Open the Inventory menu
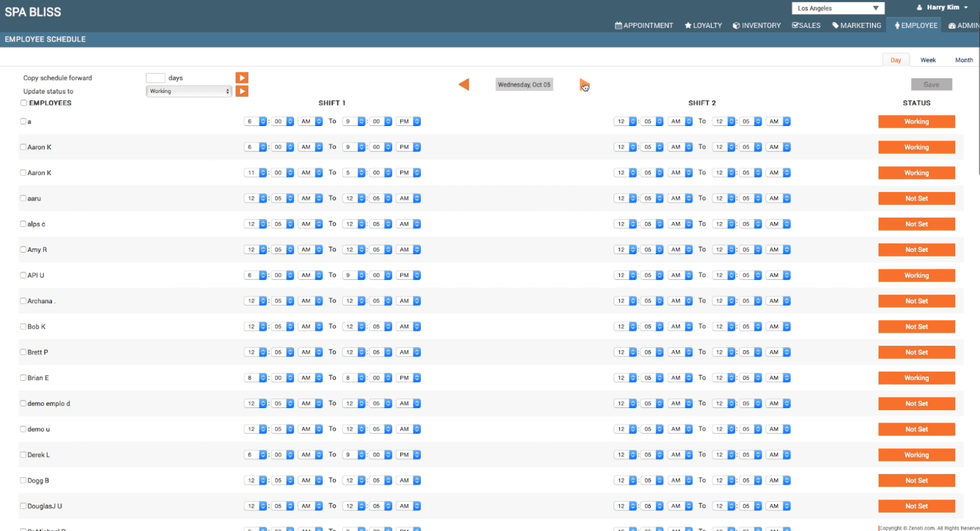 pyautogui.click(x=756, y=26)
